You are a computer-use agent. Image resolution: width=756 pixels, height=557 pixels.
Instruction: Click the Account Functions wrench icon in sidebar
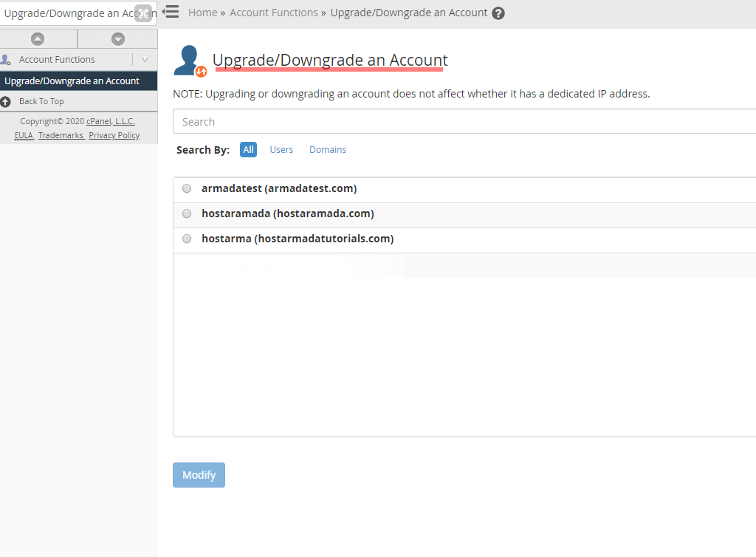click(x=6, y=59)
